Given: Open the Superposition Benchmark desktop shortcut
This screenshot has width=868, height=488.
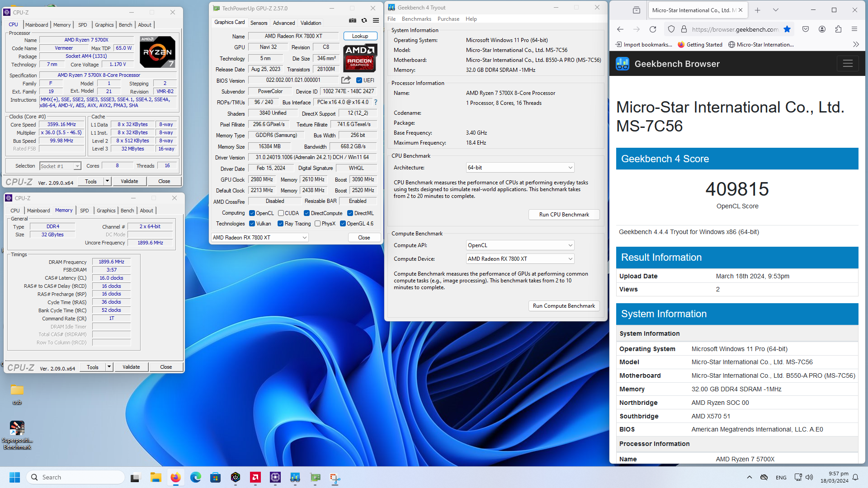Looking at the screenshot, I should tap(17, 435).
